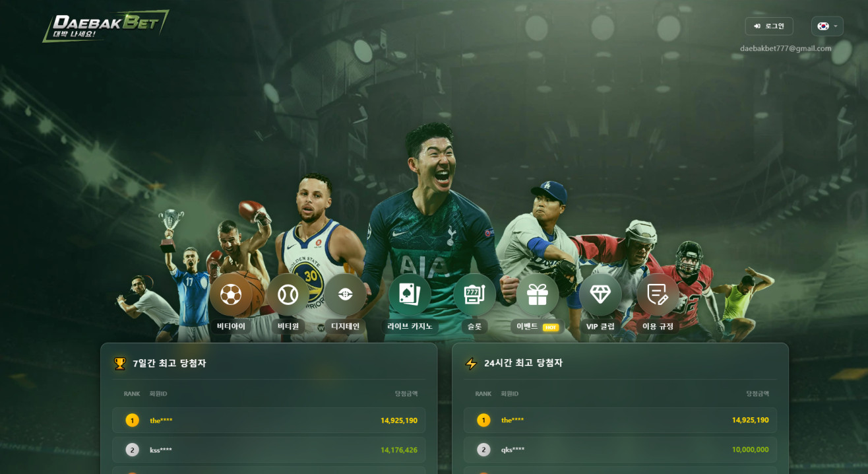
Task: Click RANK column header in 7일간 table
Action: pos(132,393)
